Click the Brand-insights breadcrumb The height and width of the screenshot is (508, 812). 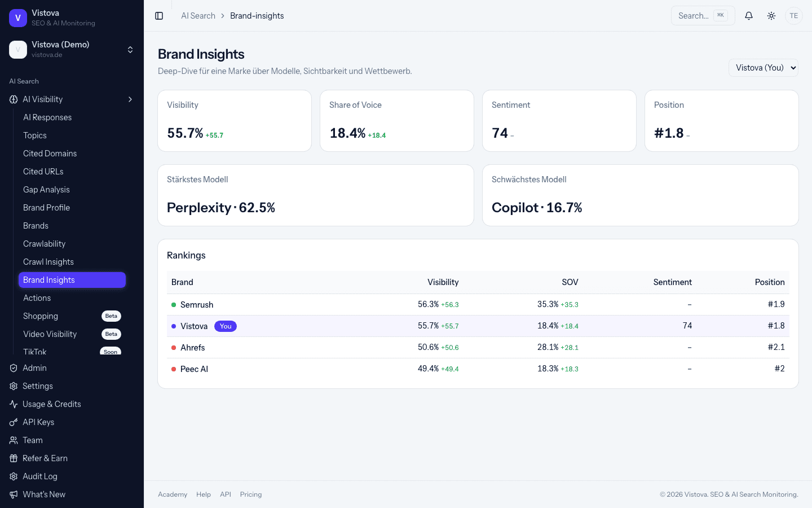coord(257,16)
